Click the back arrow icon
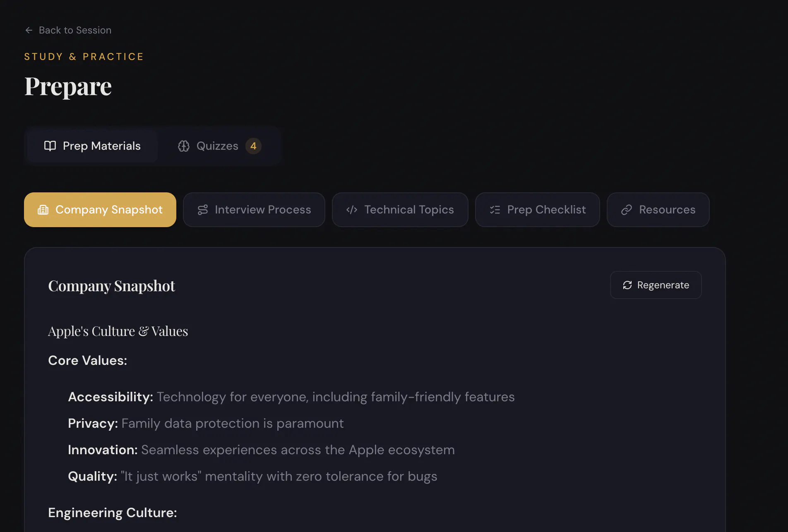 [29, 30]
